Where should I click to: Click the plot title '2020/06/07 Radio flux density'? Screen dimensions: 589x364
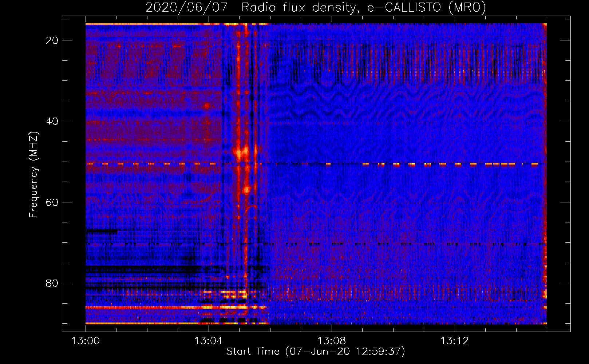click(x=316, y=7)
